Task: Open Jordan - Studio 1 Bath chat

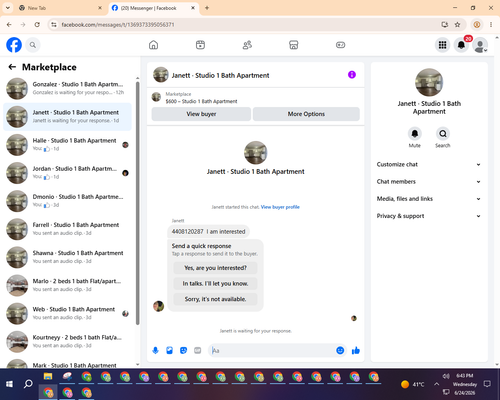Action: coord(67,173)
